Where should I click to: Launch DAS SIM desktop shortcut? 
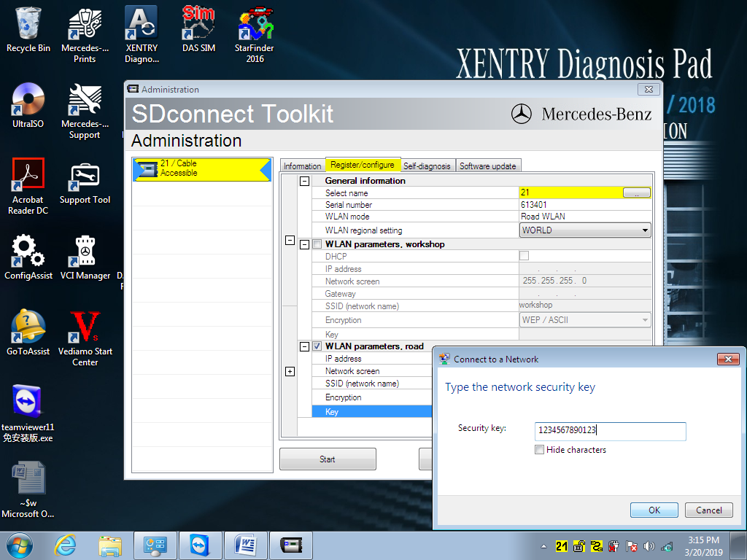click(198, 29)
